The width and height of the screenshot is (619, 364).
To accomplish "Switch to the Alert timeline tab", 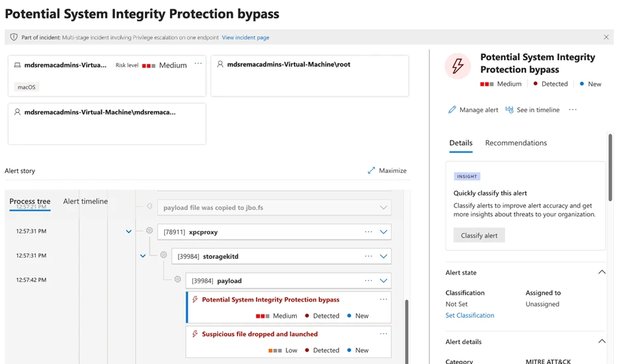I will coord(85,201).
